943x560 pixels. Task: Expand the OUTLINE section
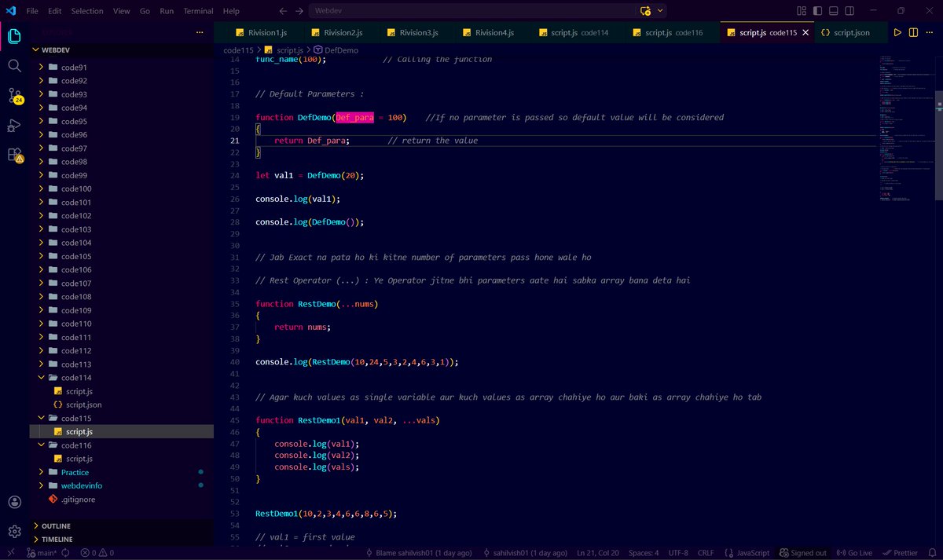point(56,526)
